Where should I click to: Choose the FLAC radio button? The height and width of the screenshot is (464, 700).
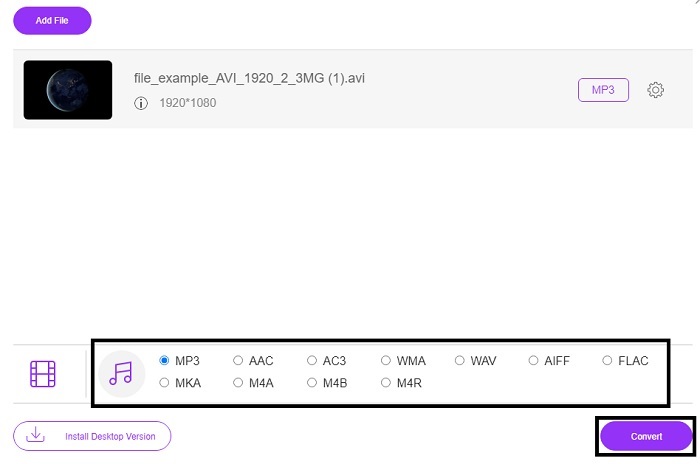(607, 361)
